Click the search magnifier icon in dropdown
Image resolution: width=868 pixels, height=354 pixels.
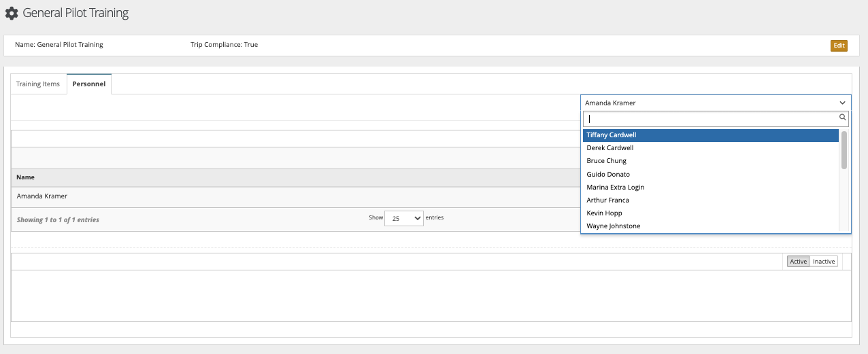pyautogui.click(x=843, y=118)
